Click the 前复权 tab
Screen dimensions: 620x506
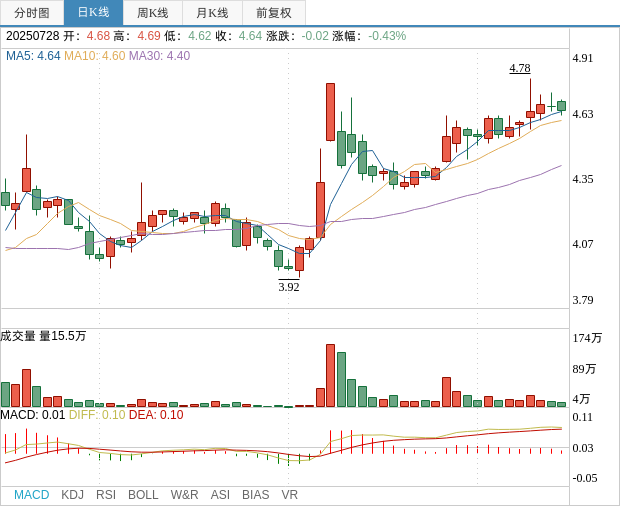[274, 13]
